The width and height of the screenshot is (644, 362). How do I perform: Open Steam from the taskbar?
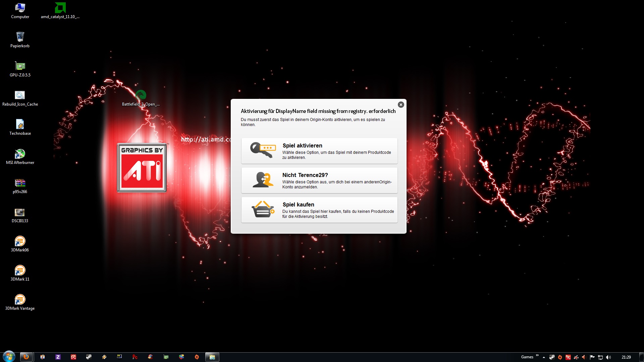(89, 357)
